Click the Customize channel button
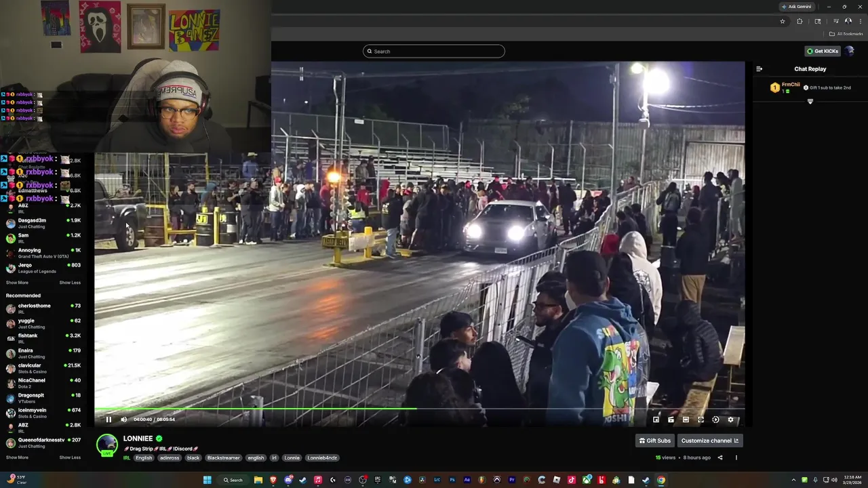Image resolution: width=868 pixels, height=488 pixels. [x=709, y=441]
